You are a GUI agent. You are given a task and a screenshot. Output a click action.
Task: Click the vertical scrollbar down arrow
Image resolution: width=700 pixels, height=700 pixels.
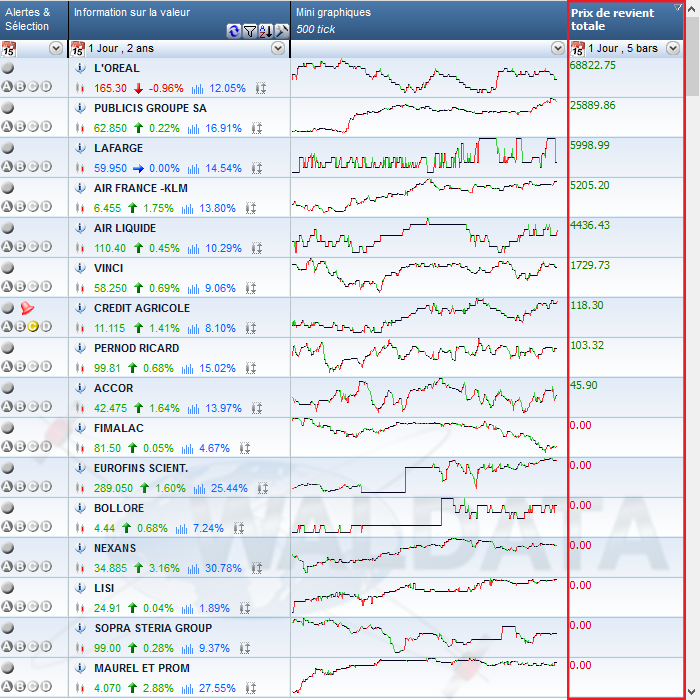[692, 692]
